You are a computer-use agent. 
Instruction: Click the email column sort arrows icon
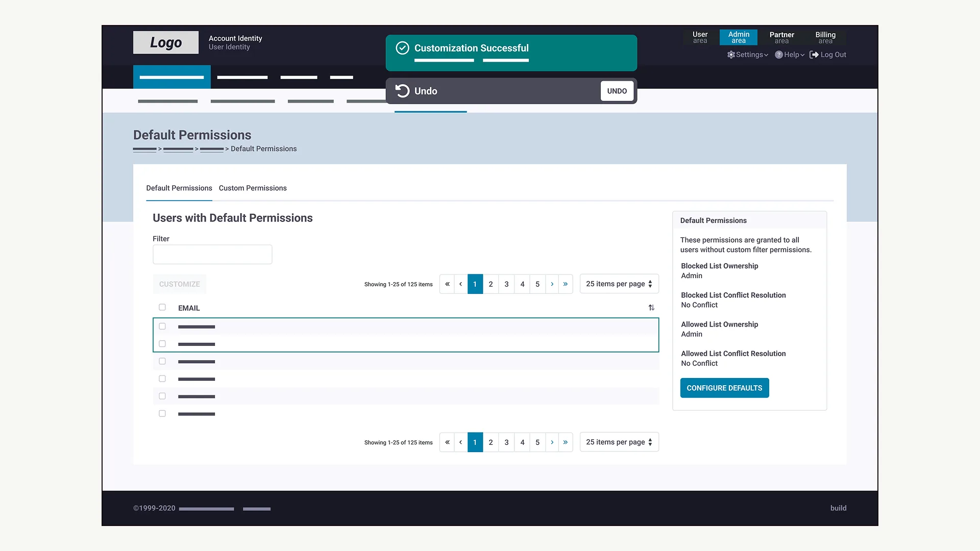pos(651,308)
